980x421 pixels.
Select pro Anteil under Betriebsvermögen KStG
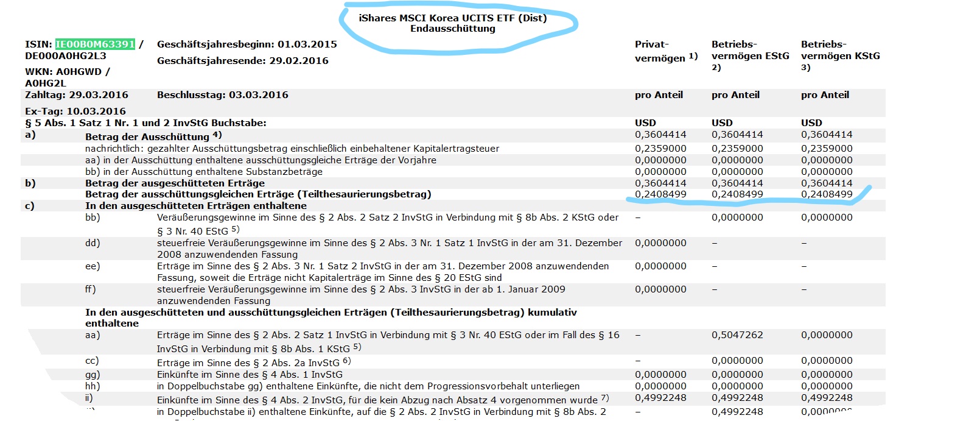[x=825, y=95]
